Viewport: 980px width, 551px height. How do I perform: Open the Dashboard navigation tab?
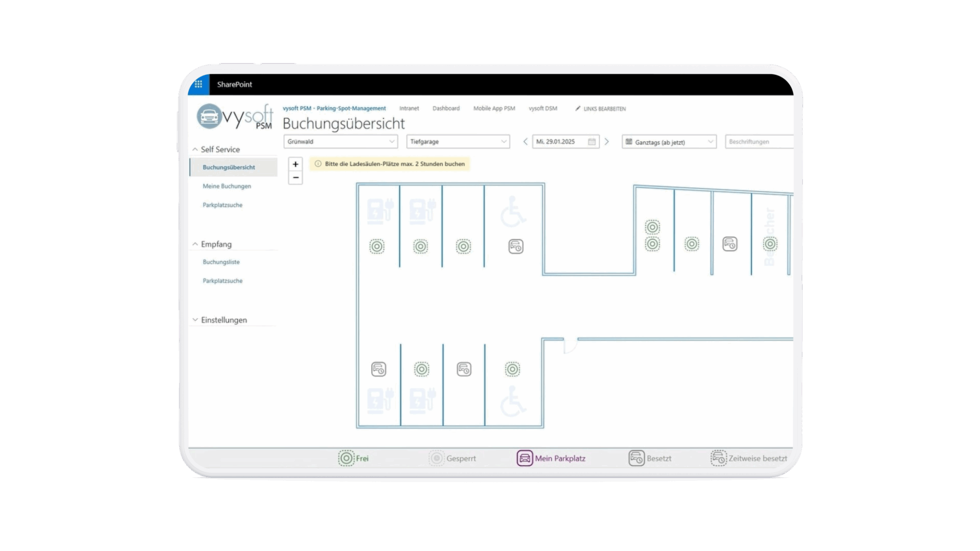[446, 108]
